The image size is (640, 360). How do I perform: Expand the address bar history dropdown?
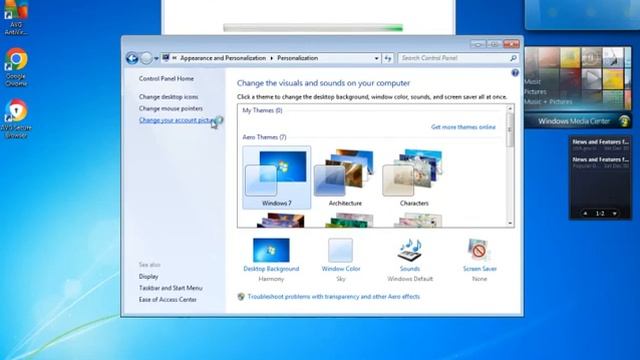coord(376,58)
